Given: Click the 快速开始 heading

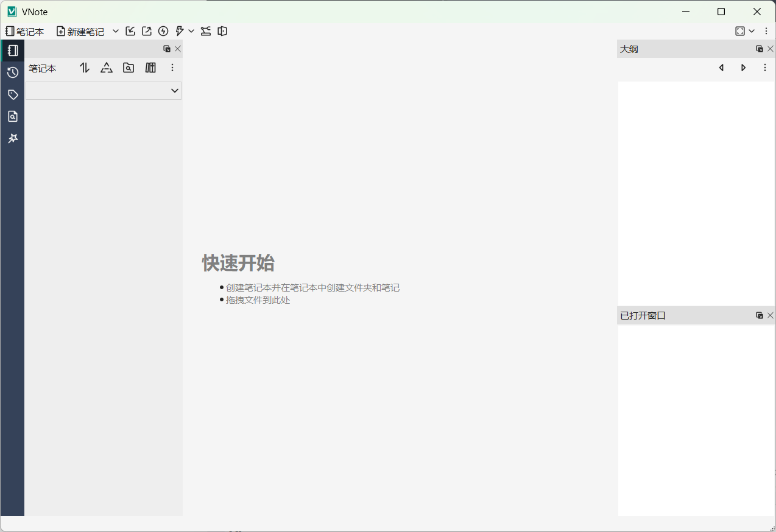Looking at the screenshot, I should [238, 263].
